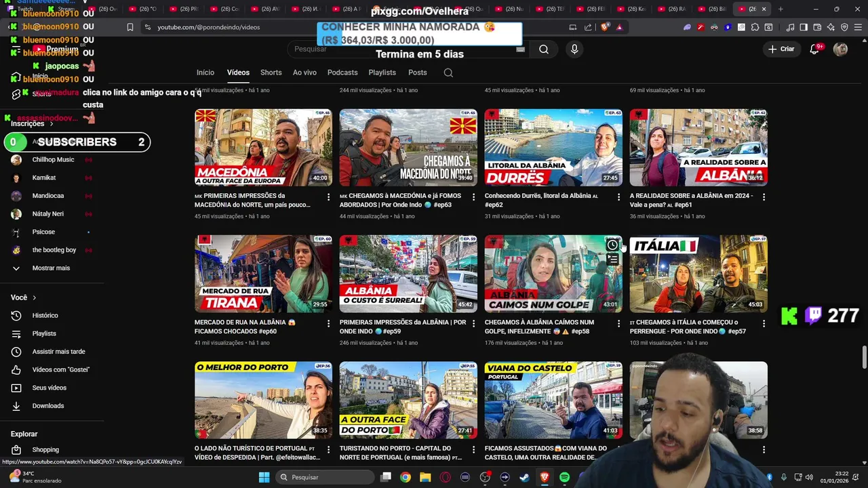Image resolution: width=868 pixels, height=488 pixels.
Task: Search within channel using the magnifier icon
Action: [448, 73]
